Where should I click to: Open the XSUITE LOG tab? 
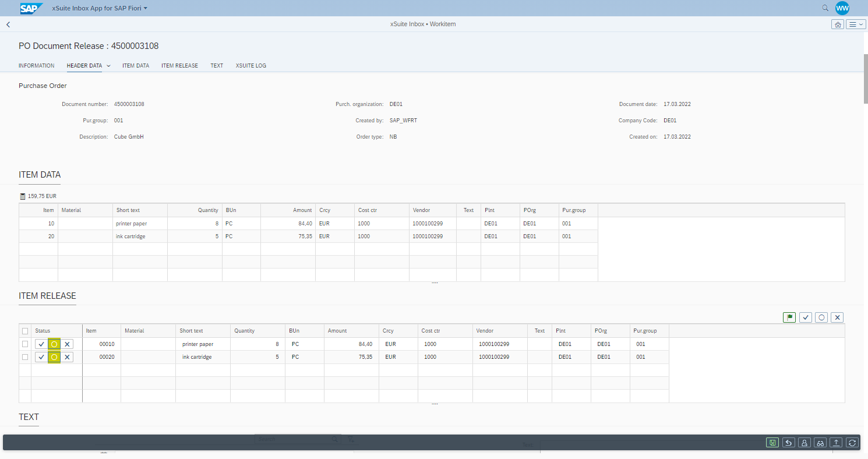[x=250, y=66]
